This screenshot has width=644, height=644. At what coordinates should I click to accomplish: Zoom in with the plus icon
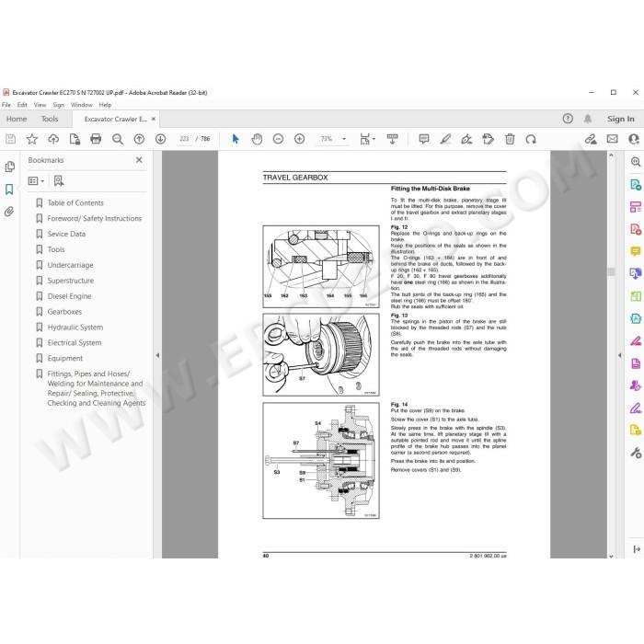pos(299,139)
